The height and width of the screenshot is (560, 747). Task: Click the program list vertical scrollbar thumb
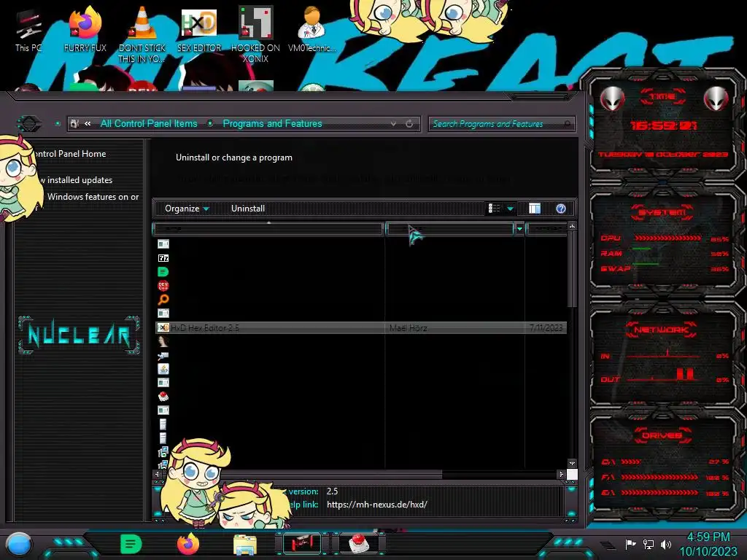[x=572, y=270]
